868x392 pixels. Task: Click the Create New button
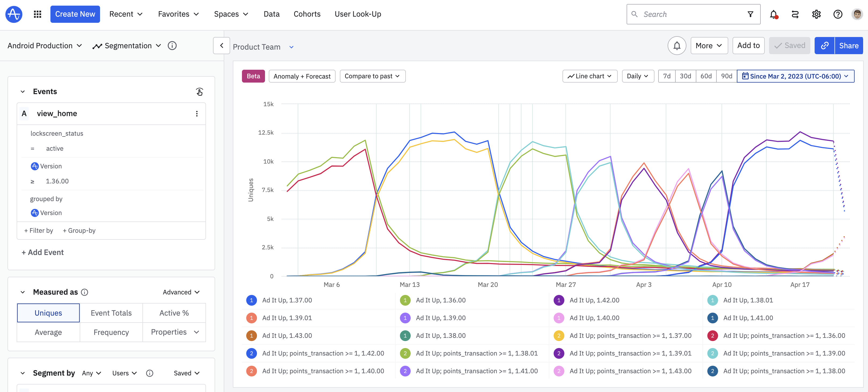(x=75, y=14)
